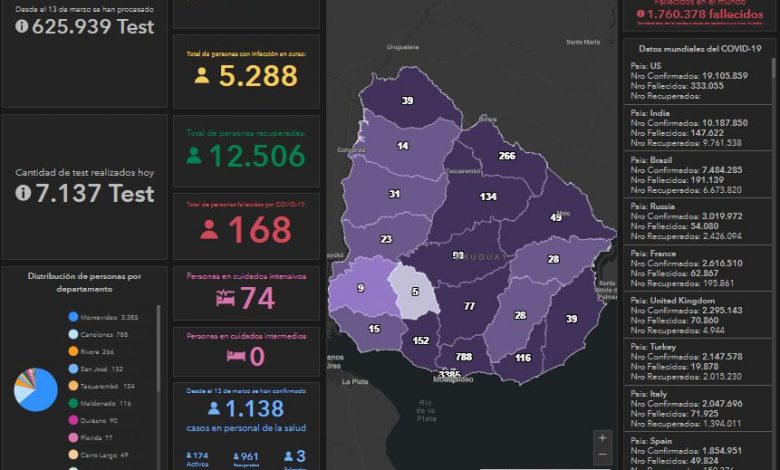Click the red person icon beside 168 deaths
Screen dimensions: 780x470
tap(209, 230)
